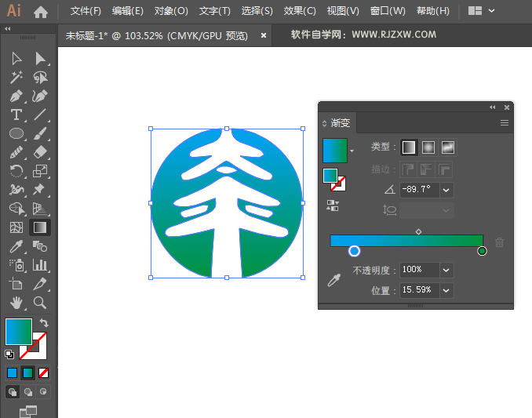Open gradient panel hamburger menu
Image resolution: width=532 pixels, height=418 pixels.
[505, 122]
